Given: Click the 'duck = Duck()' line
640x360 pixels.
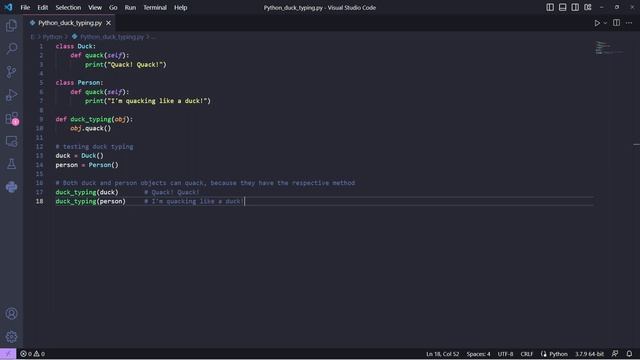Looking at the screenshot, I should 80,156.
